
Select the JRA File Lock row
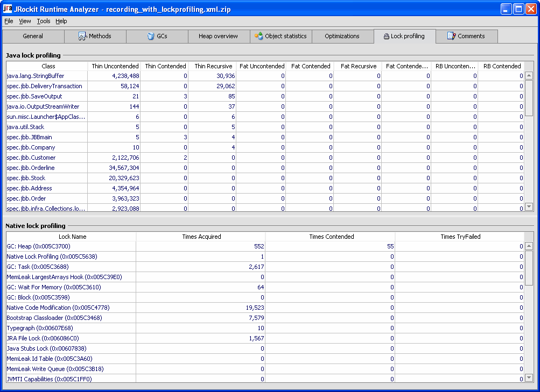[x=265, y=338]
